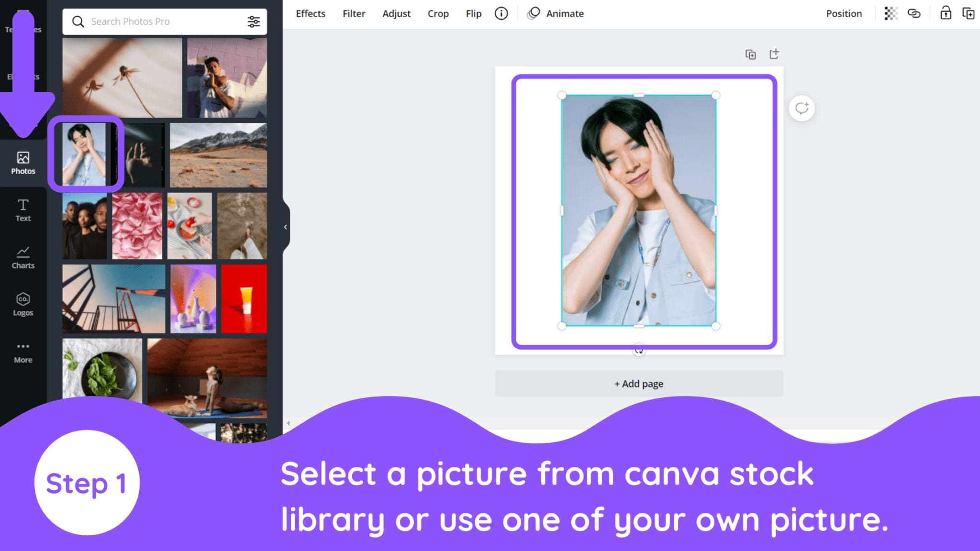
Task: Duplicate the selected image
Action: click(x=968, y=13)
